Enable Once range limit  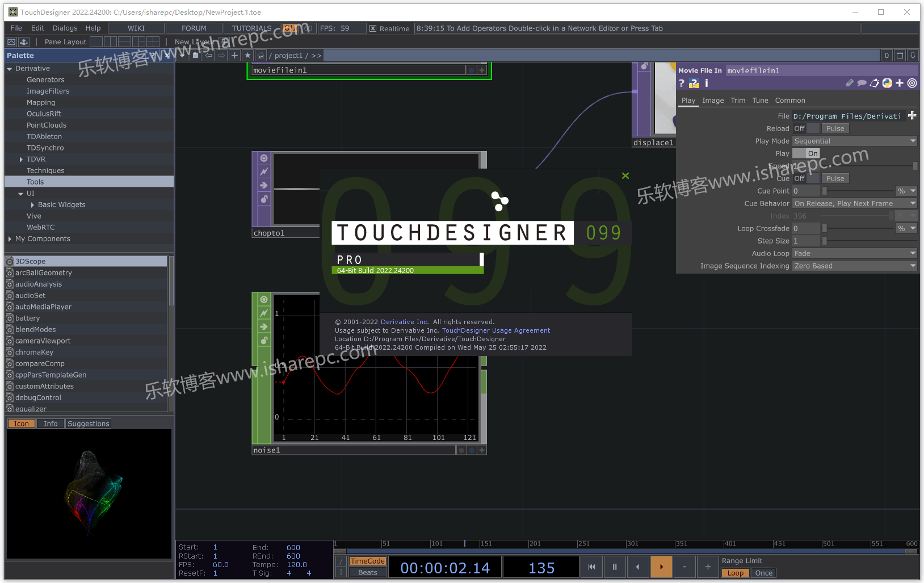pyautogui.click(x=763, y=573)
